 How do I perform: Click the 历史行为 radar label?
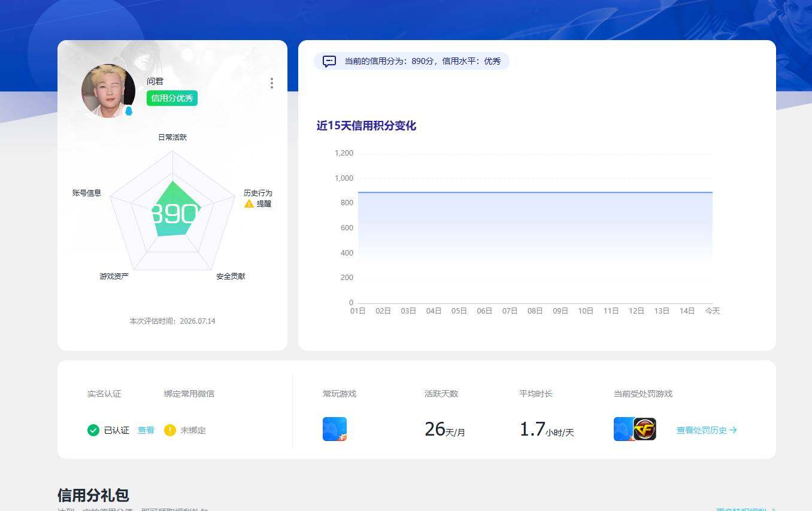click(258, 193)
